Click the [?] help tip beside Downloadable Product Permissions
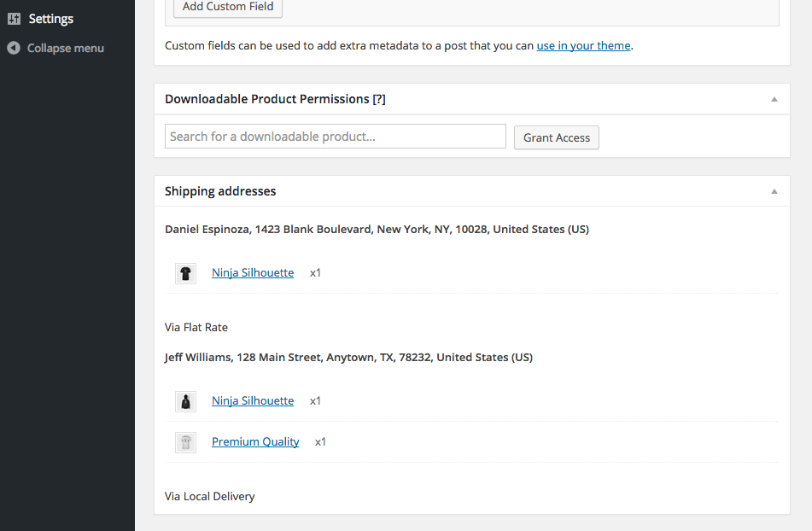 (x=379, y=99)
